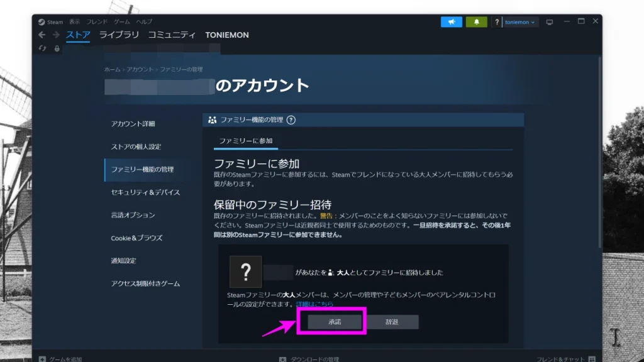Click the Steam logo icon in title bar

click(42, 22)
